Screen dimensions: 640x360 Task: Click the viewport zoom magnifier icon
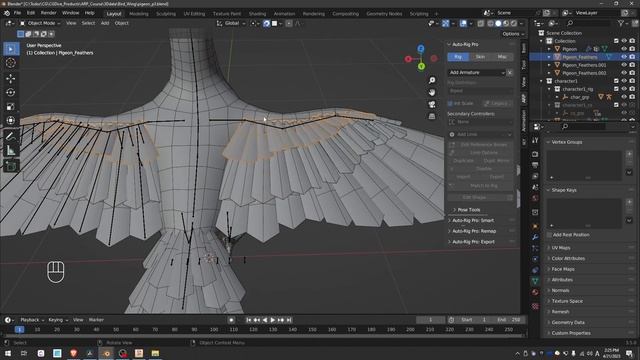pyautogui.click(x=432, y=80)
